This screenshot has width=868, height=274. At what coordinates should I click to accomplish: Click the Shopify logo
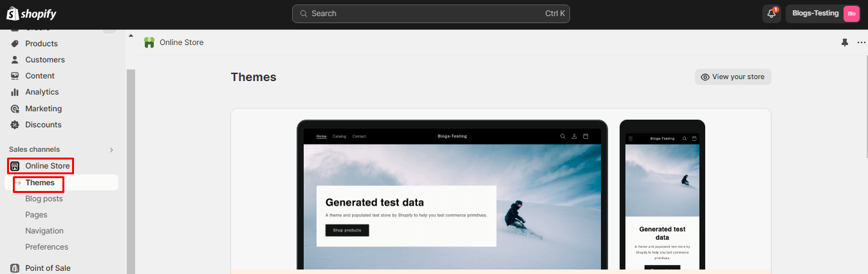point(32,14)
